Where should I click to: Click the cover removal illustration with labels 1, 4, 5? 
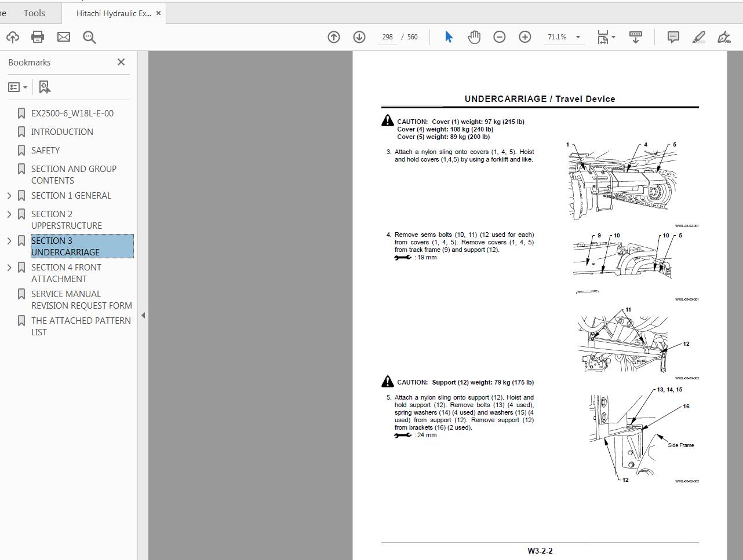point(621,182)
